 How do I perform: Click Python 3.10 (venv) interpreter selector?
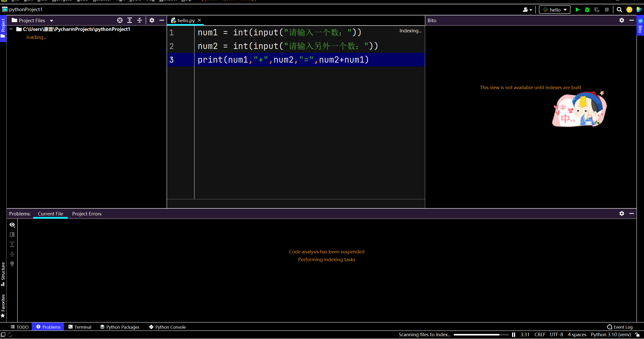point(611,334)
